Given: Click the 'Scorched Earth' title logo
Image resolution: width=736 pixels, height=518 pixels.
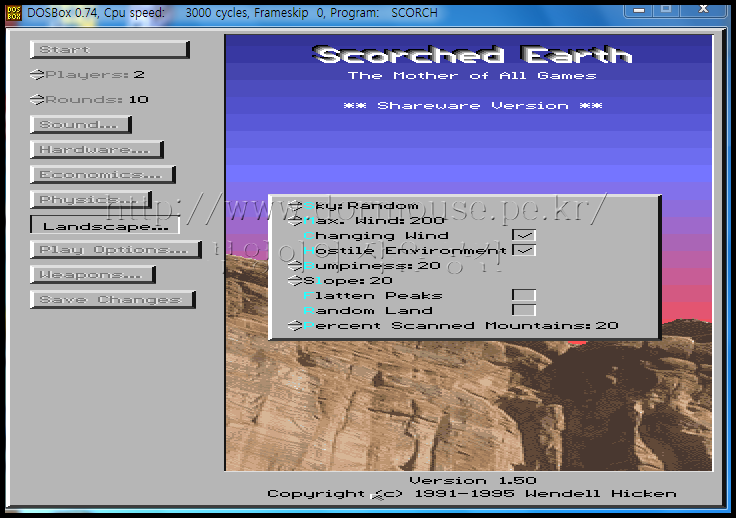Looking at the screenshot, I should [x=473, y=55].
